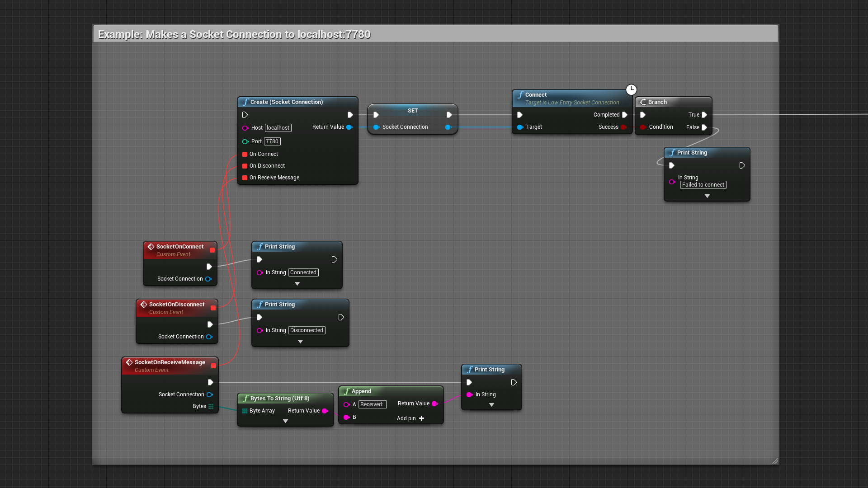Click the Host input field on Create node

[278, 127]
